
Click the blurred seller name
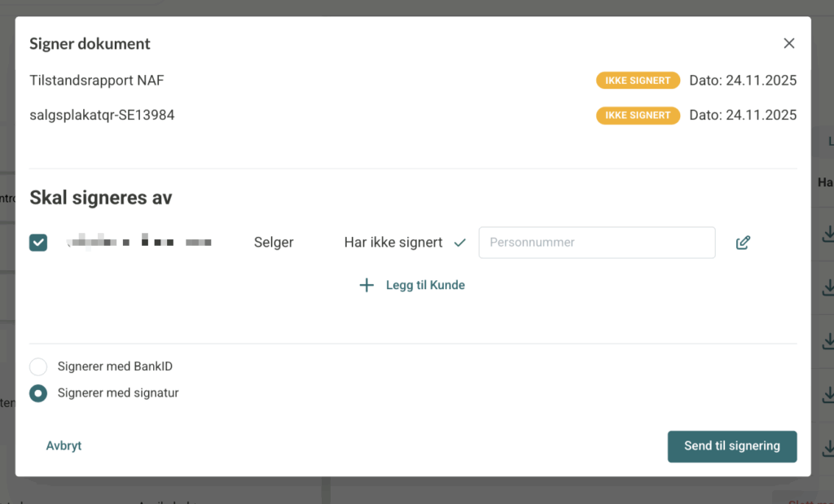coord(140,243)
